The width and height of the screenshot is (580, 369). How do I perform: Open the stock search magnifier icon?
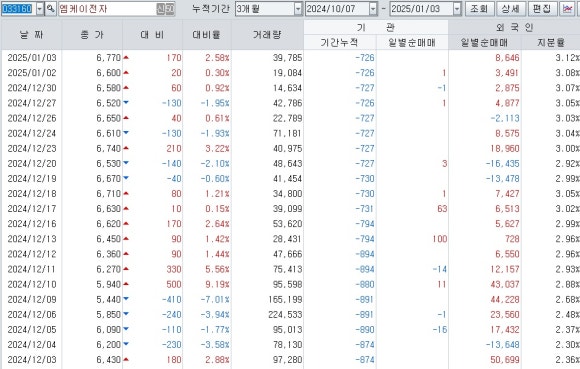(x=50, y=9)
